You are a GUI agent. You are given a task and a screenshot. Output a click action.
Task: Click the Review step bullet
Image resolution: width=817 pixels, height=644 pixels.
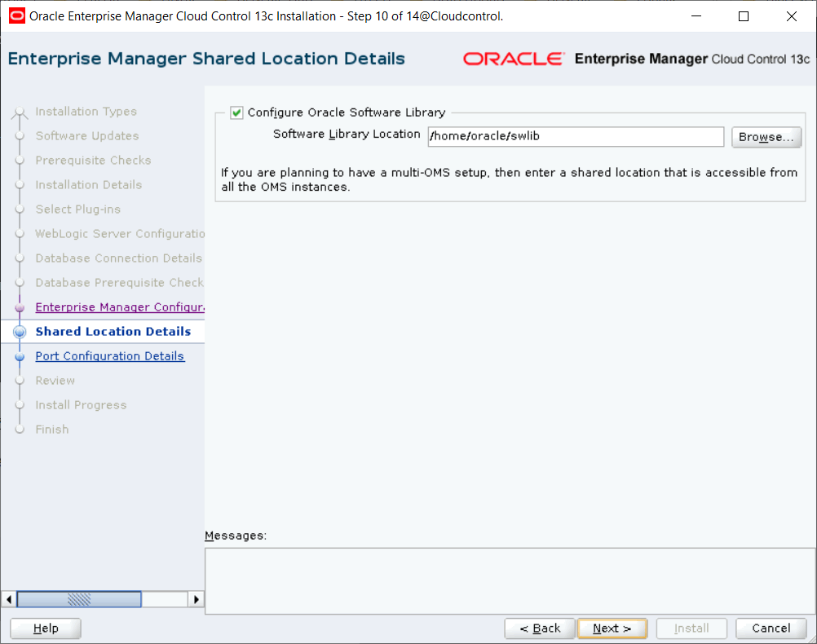[x=20, y=382]
